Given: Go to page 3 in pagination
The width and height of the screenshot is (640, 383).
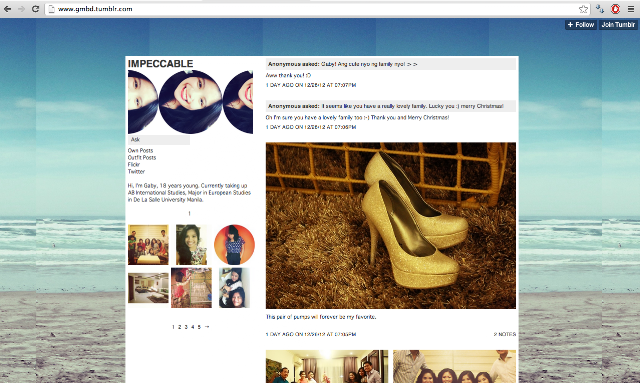Looking at the screenshot, I should click(x=186, y=327).
